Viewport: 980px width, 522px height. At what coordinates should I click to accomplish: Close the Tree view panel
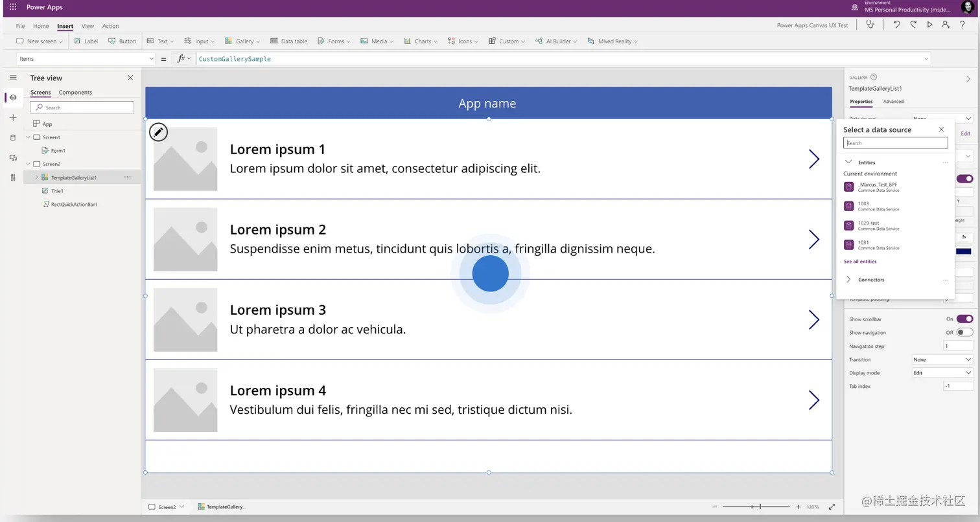pos(130,78)
